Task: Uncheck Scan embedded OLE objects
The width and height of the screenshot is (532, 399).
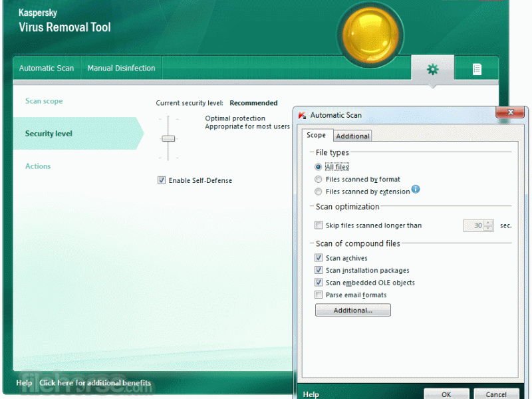Action: point(319,282)
